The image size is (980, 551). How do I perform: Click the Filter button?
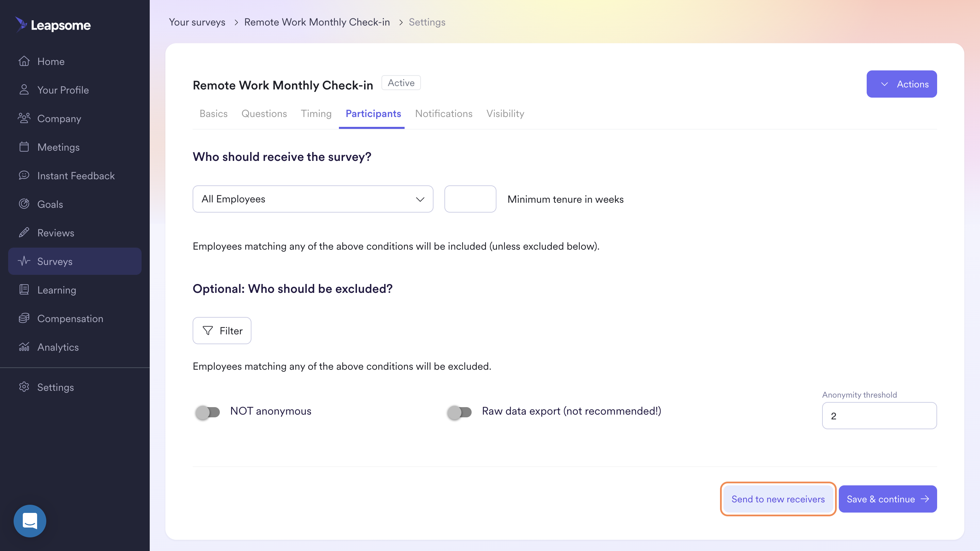coord(222,331)
